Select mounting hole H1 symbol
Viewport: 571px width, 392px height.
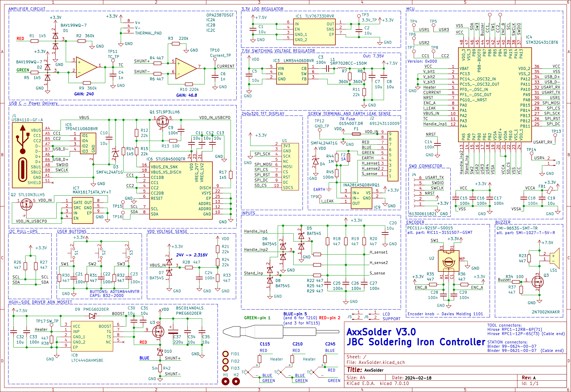click(x=225, y=381)
